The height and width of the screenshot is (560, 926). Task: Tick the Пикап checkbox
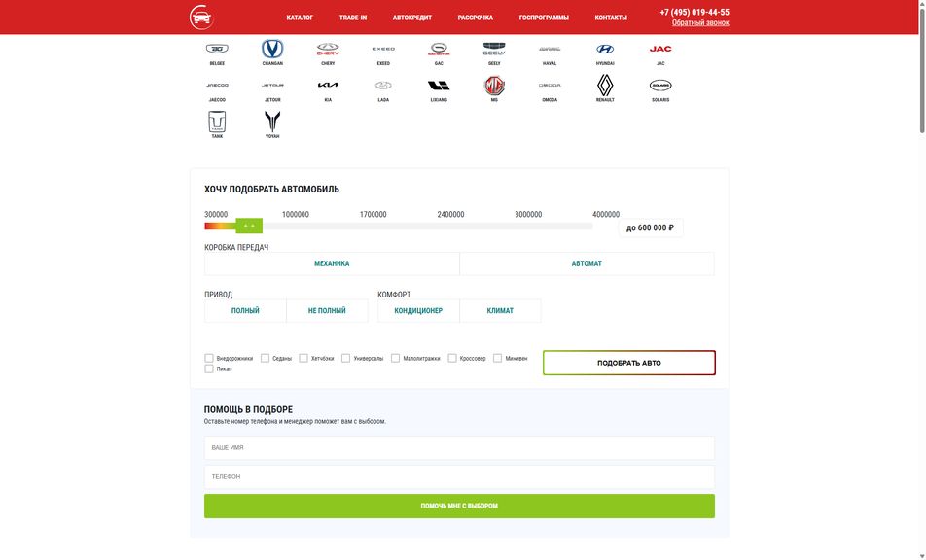tap(209, 368)
